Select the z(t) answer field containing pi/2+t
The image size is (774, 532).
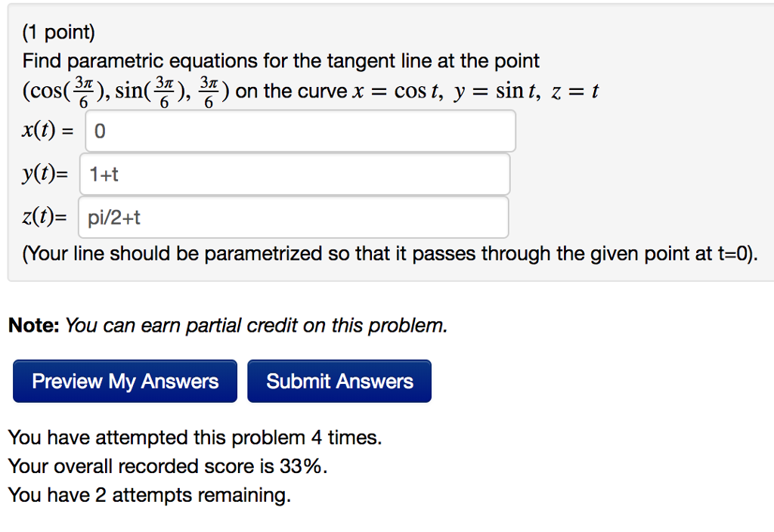[x=293, y=217]
